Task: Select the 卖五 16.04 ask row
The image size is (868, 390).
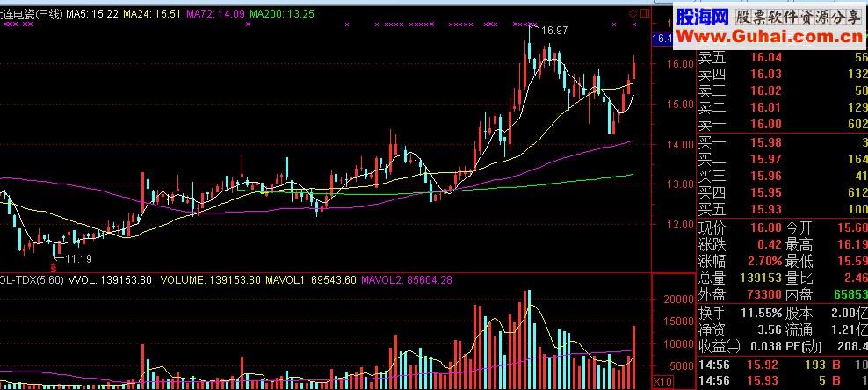Action: pos(782,57)
